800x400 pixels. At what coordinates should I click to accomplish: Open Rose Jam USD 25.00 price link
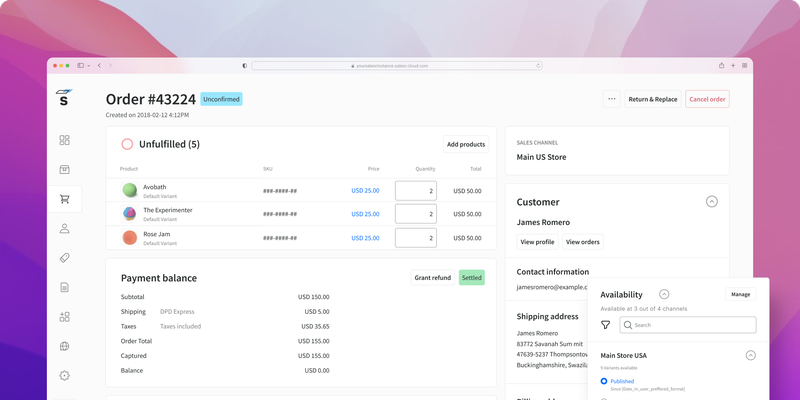pyautogui.click(x=365, y=238)
